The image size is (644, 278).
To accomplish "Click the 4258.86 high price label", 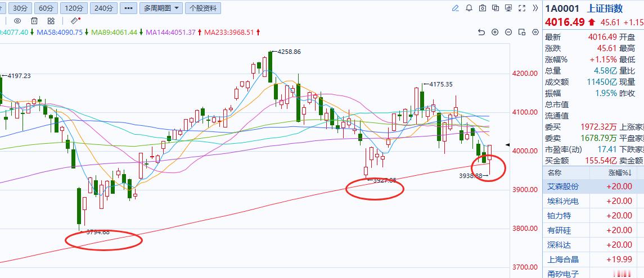I will (x=289, y=52).
